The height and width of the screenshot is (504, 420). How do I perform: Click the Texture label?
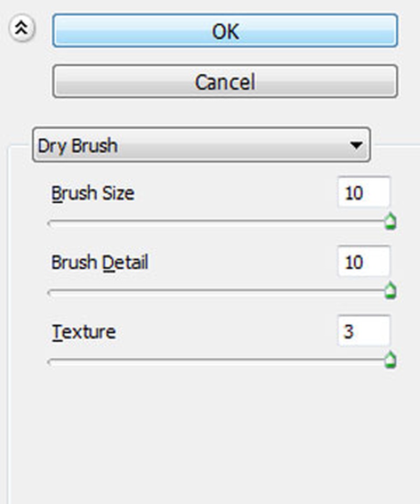tap(84, 332)
